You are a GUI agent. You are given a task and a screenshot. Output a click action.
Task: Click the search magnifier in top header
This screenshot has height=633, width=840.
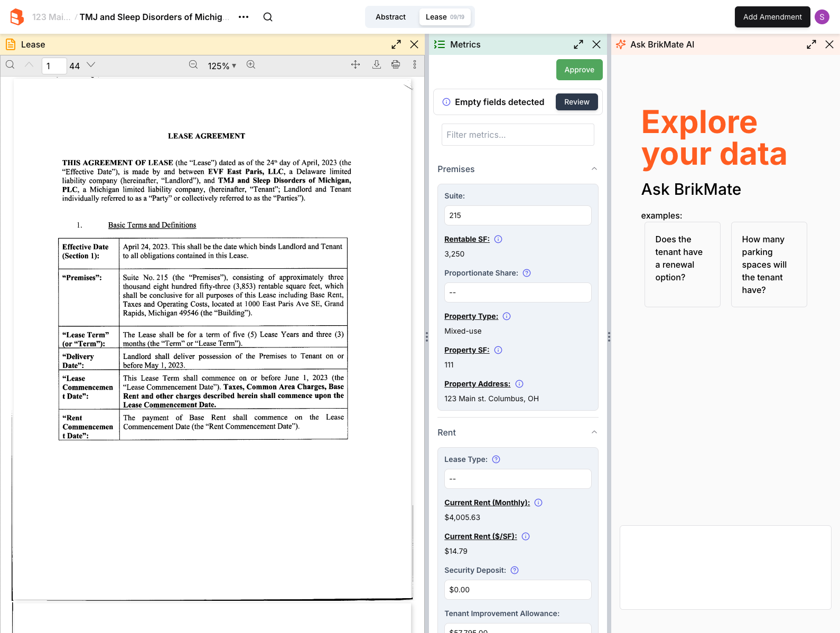[x=268, y=17]
